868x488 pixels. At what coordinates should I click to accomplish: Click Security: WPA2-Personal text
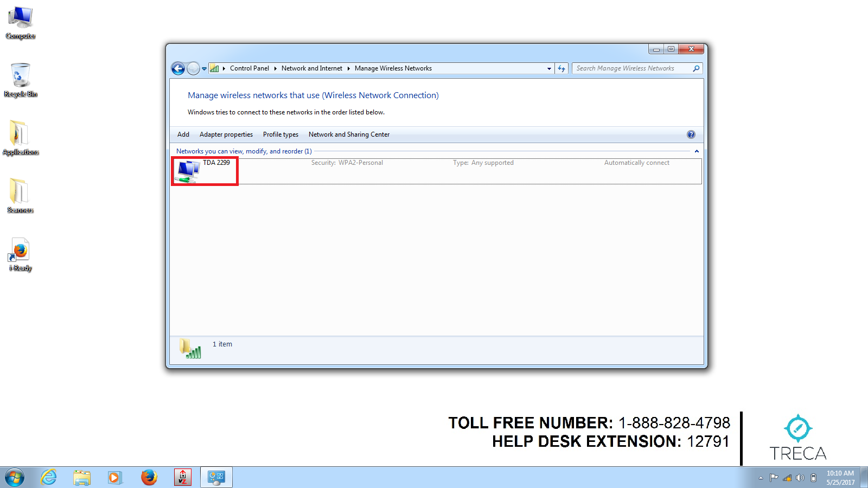(x=347, y=163)
